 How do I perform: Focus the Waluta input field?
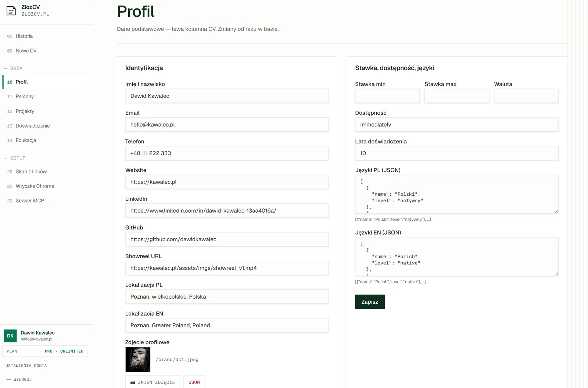[x=526, y=96]
